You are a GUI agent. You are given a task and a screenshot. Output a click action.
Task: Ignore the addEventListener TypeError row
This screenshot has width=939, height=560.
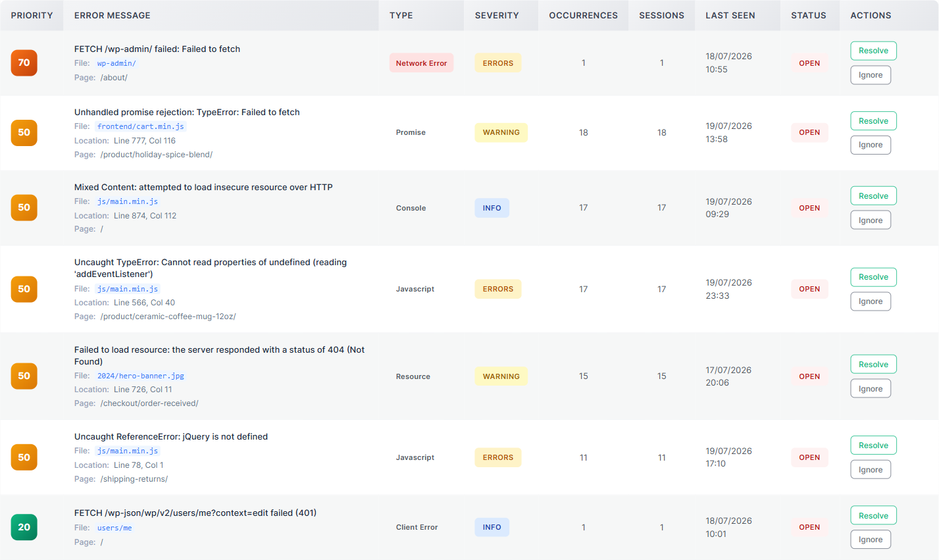coord(871,301)
